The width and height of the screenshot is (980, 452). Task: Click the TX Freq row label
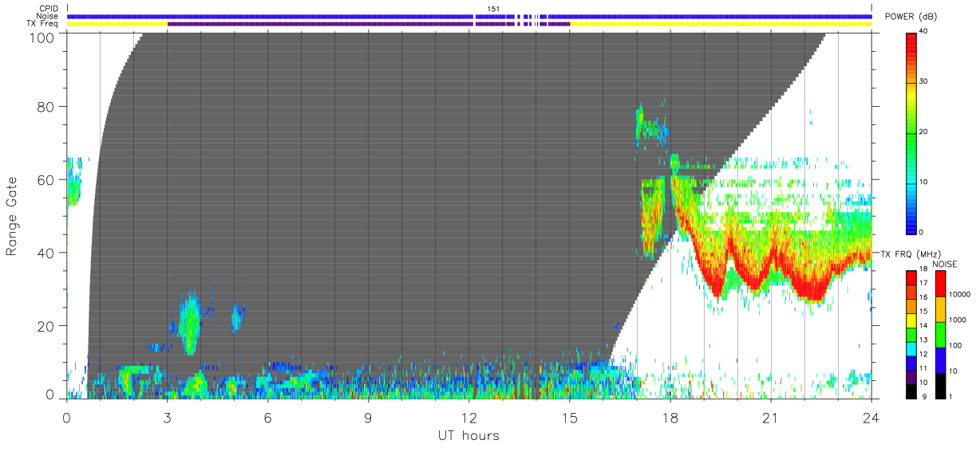pyautogui.click(x=41, y=23)
